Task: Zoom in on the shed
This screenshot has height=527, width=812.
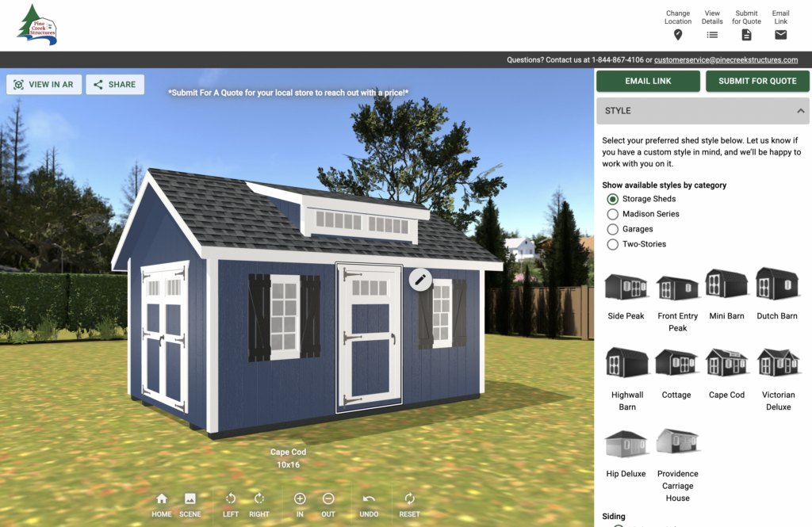Action: (300, 499)
